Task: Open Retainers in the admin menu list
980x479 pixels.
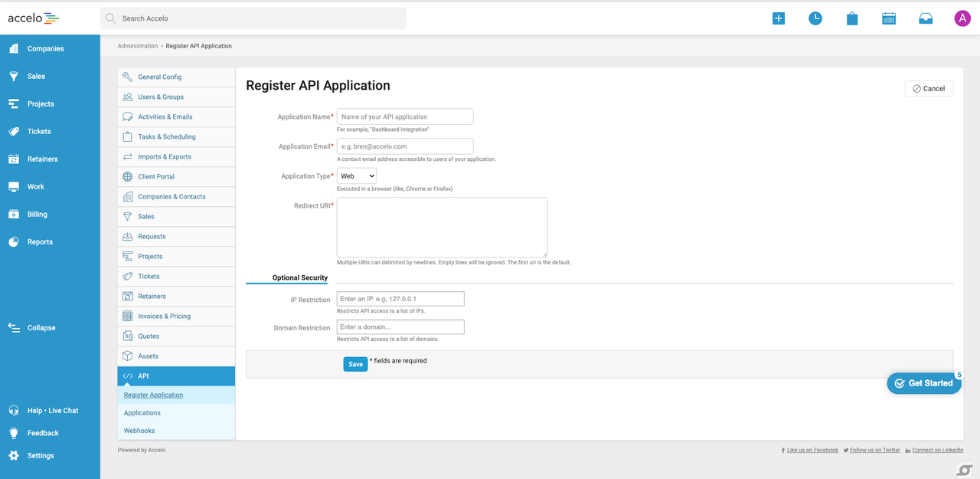Action: [176, 296]
